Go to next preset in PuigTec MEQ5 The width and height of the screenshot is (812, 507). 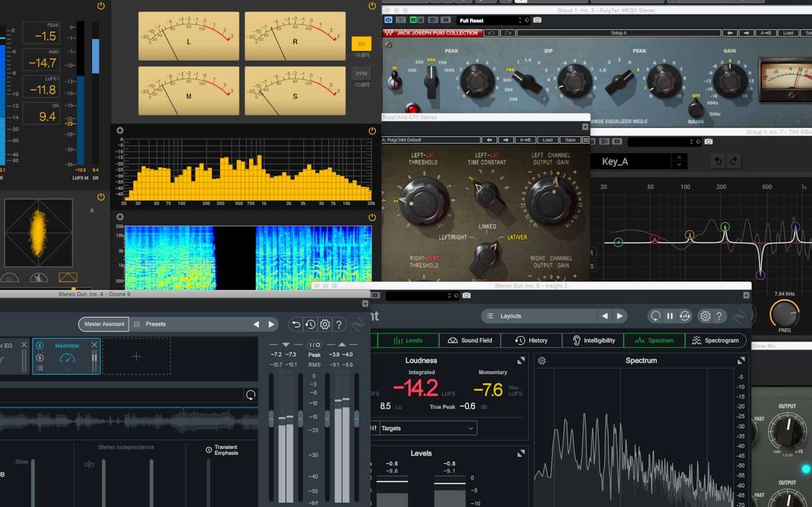click(747, 33)
